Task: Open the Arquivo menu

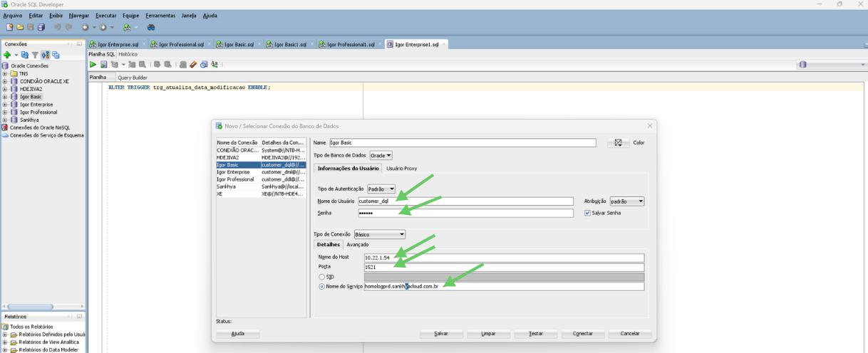Action: coord(13,15)
